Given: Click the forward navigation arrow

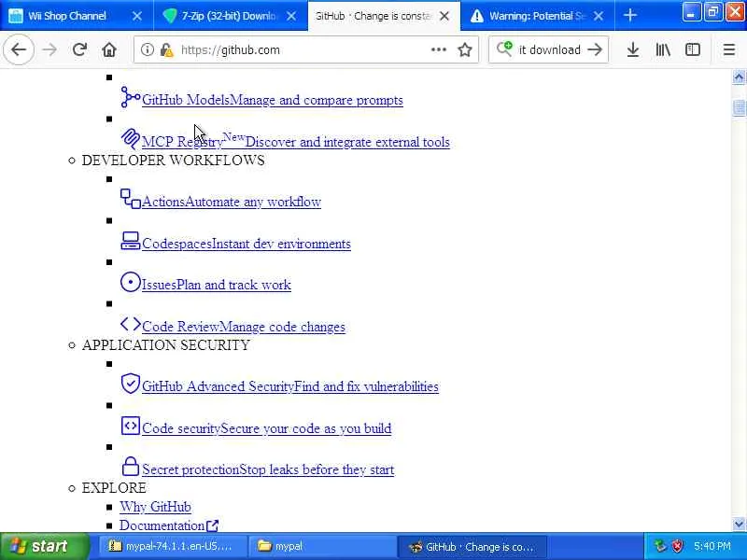Looking at the screenshot, I should pyautogui.click(x=49, y=49).
